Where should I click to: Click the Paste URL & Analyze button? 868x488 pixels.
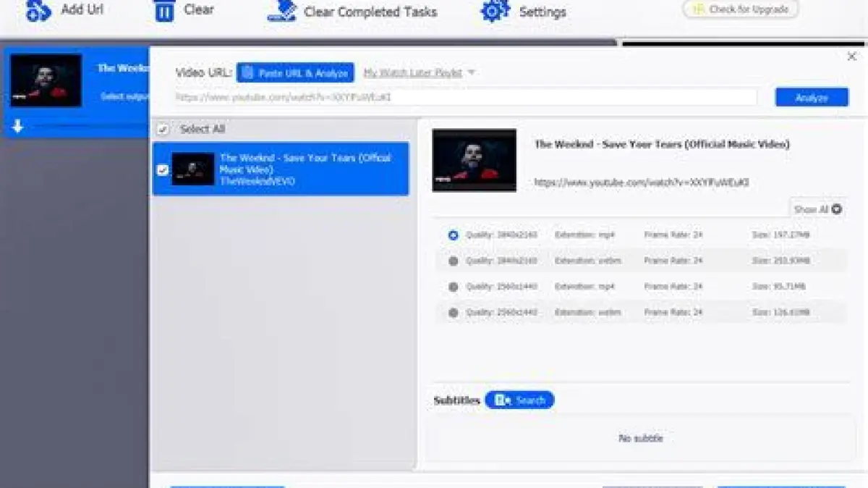(295, 72)
